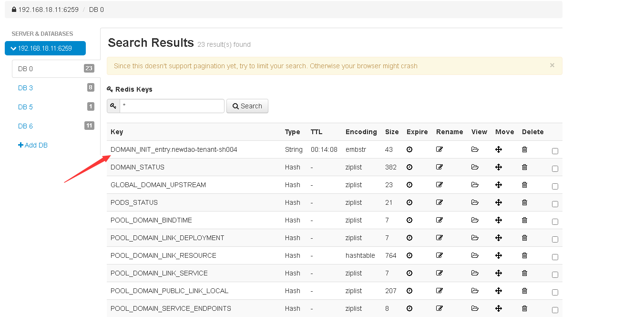The image size is (644, 317).
Task: Focus the Redis key search field
Action: (172, 106)
